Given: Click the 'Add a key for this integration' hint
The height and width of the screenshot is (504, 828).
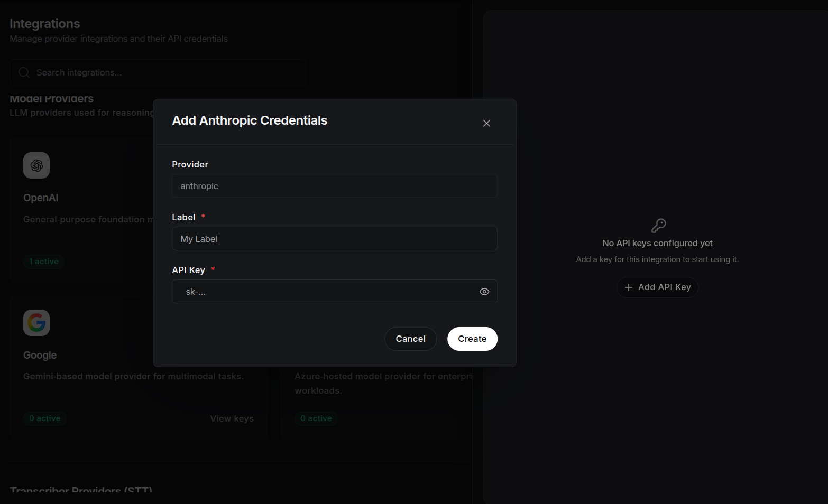Looking at the screenshot, I should (657, 259).
